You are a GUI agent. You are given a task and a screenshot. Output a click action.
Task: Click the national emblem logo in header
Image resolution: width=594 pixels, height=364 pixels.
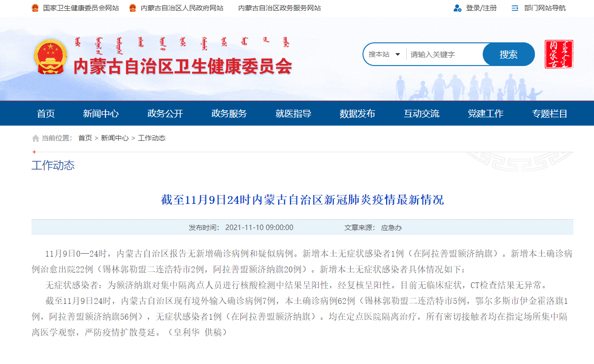(x=51, y=57)
